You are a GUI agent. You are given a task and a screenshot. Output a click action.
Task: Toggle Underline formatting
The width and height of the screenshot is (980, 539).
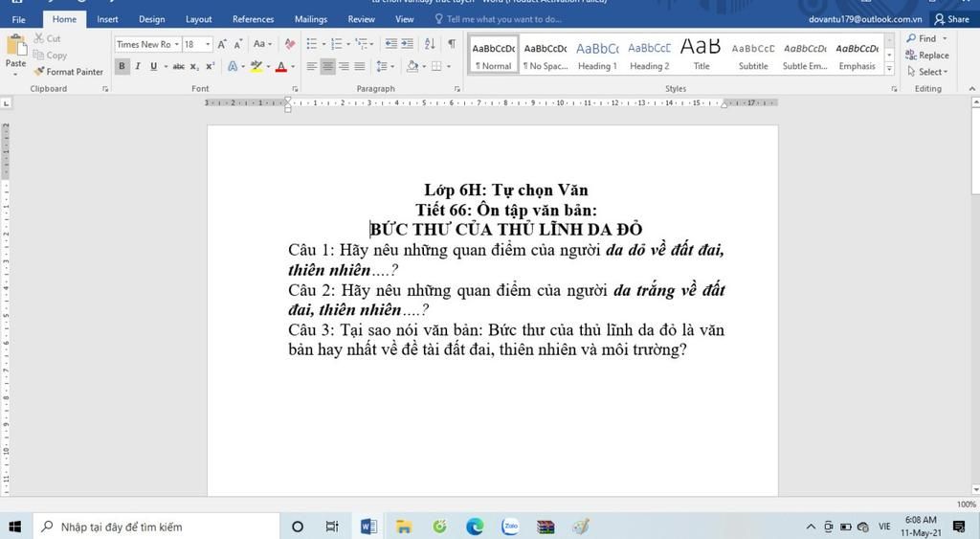click(153, 66)
